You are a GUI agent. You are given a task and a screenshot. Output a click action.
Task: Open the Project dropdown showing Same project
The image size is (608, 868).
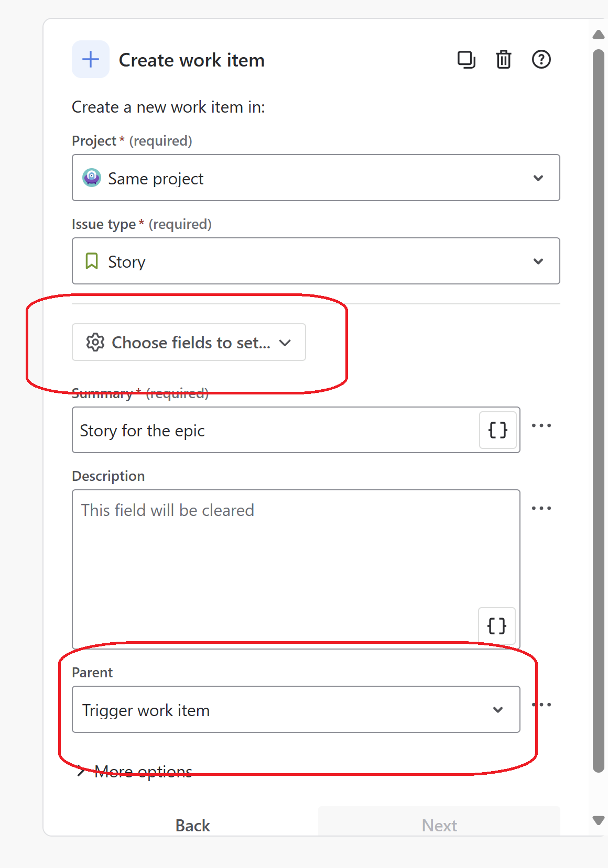click(x=538, y=178)
